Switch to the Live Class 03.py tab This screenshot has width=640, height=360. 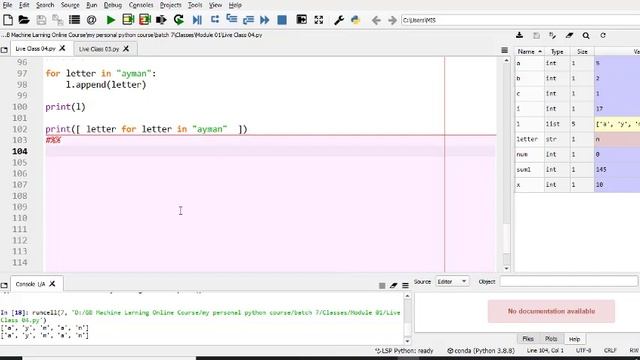tap(99, 49)
